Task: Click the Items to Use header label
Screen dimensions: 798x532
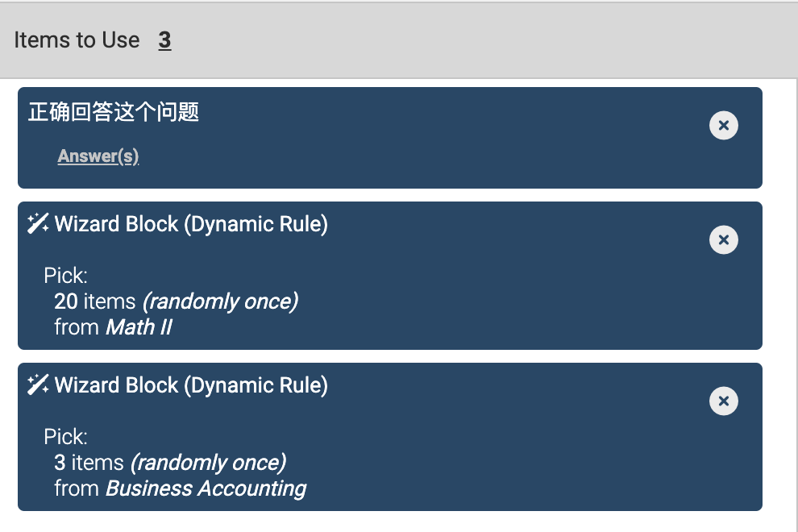Action: point(77,40)
